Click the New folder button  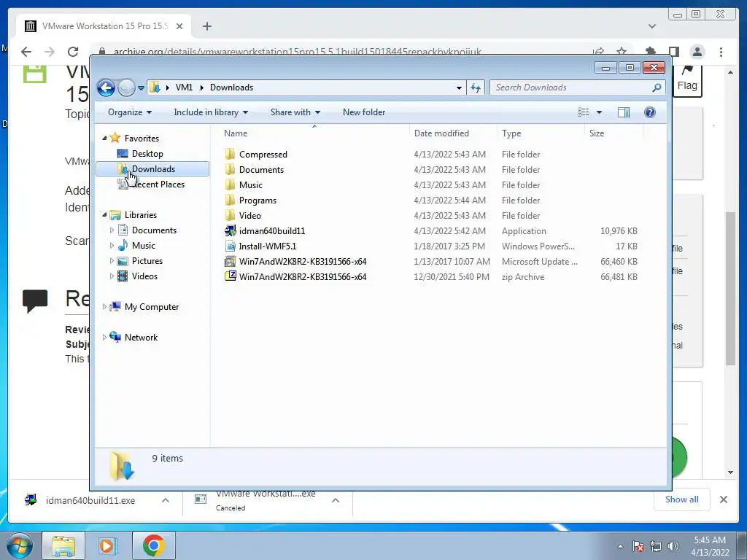point(364,112)
